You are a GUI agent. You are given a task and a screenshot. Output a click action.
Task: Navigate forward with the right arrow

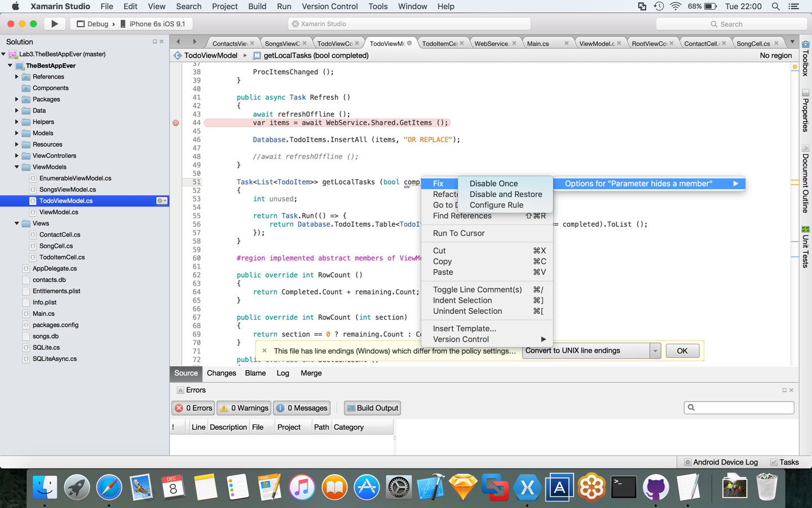[x=195, y=42]
